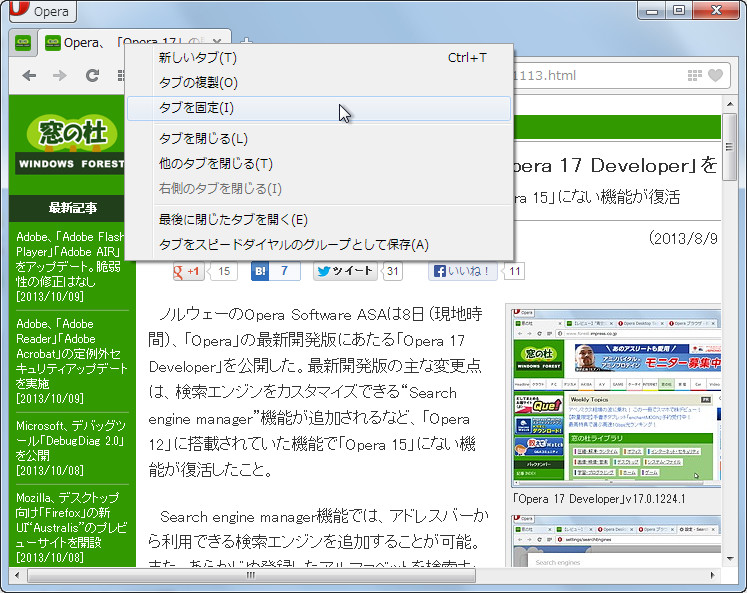
Task: Click the vertical scrollbar up arrow
Action: pyautogui.click(x=730, y=104)
